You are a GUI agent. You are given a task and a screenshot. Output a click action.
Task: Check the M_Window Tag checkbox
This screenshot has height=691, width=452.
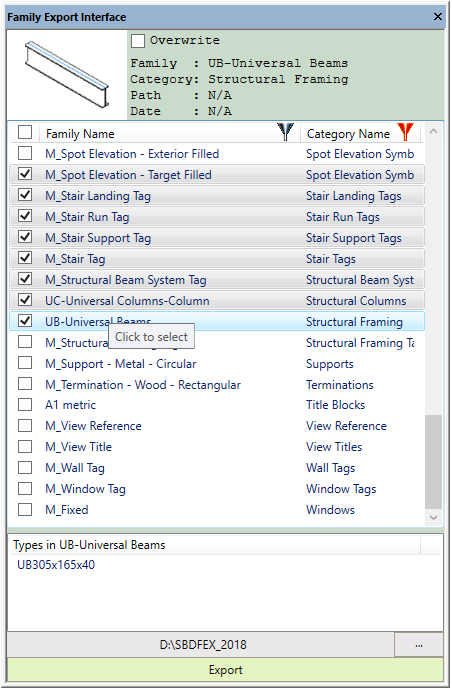[25, 489]
